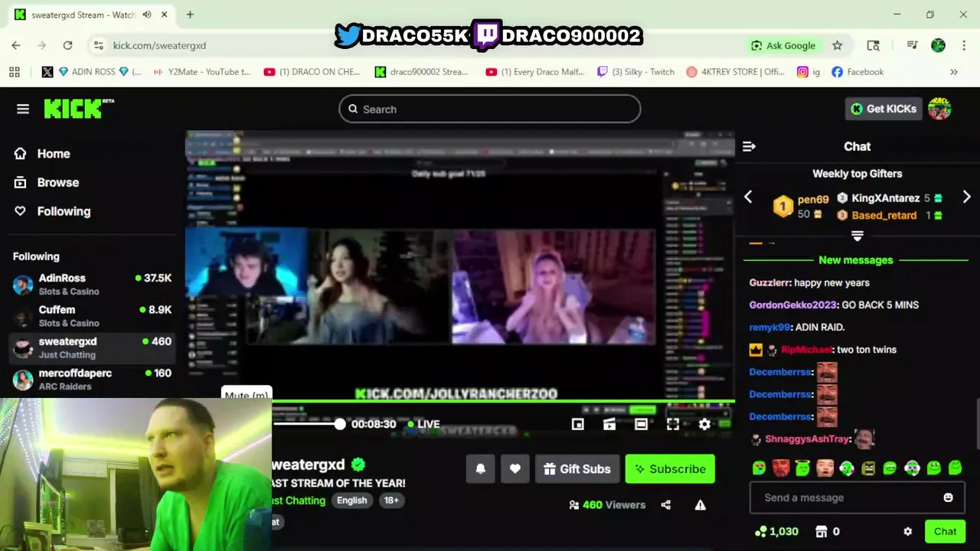Toggle follow heart for sweatergxd
This screenshot has width=980, height=551.
coord(515,469)
